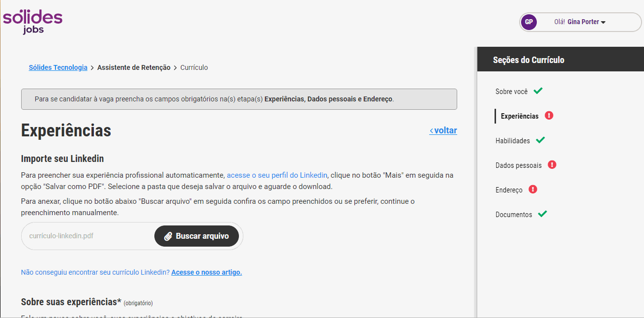Image resolution: width=644 pixels, height=318 pixels.
Task: Click green checkmark beside Sobre você
Action: pos(538,91)
